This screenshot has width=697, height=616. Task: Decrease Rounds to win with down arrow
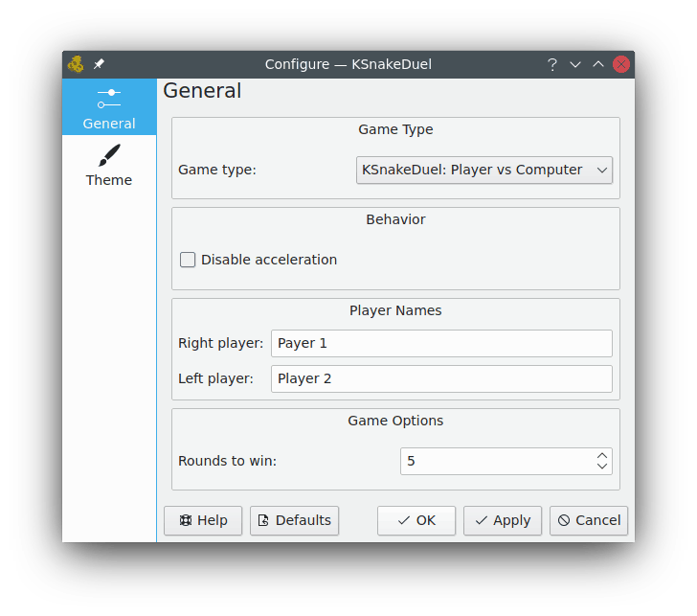click(x=602, y=467)
